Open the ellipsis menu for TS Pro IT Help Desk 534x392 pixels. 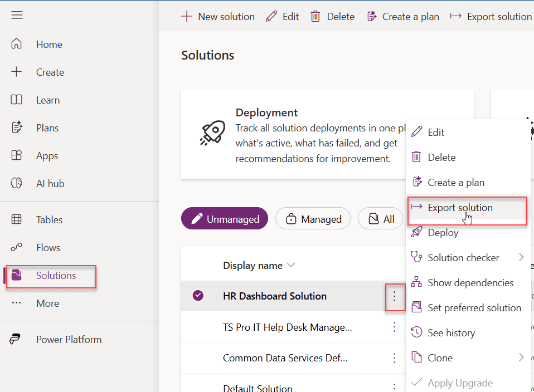(395, 327)
